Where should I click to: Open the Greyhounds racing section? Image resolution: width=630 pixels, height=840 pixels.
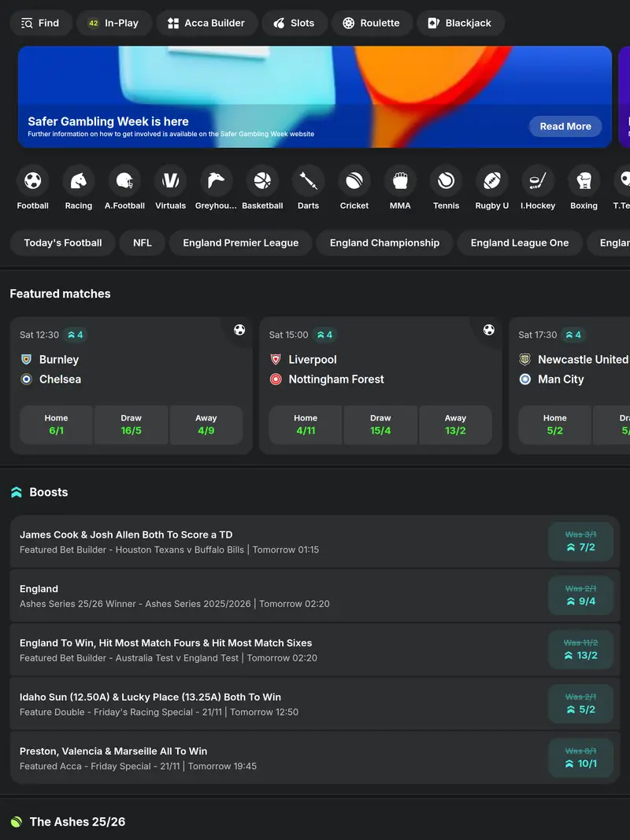pos(216,181)
